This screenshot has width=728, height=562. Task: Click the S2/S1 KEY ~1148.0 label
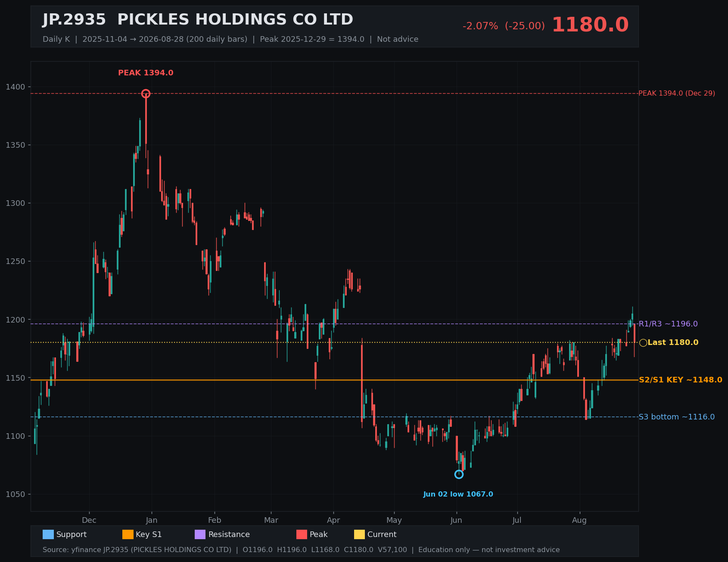pyautogui.click(x=681, y=380)
